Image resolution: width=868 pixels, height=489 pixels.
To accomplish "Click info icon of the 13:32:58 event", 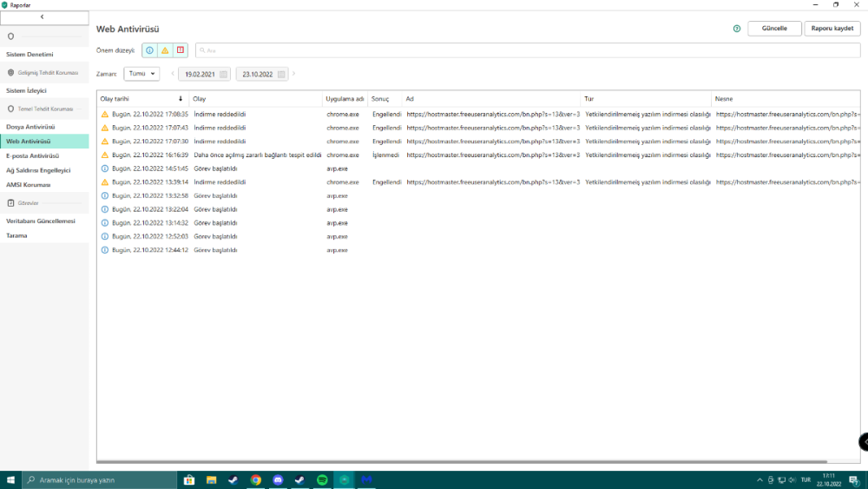I will 105,195.
